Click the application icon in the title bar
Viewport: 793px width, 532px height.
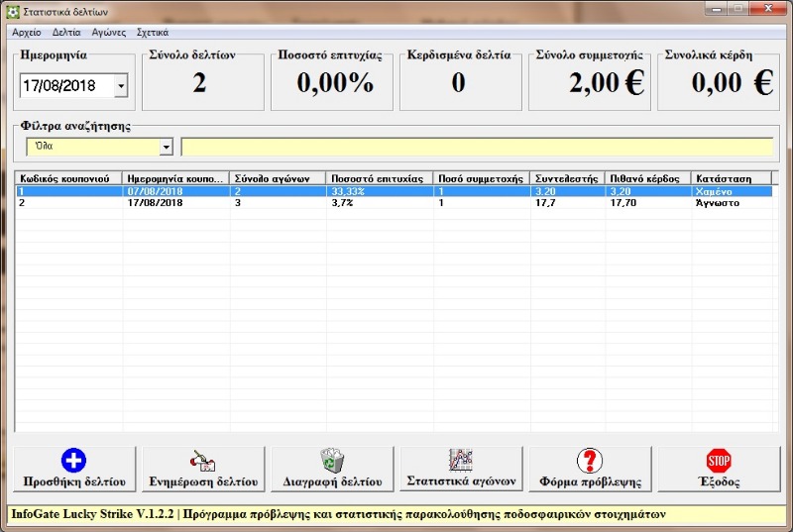tap(12, 11)
